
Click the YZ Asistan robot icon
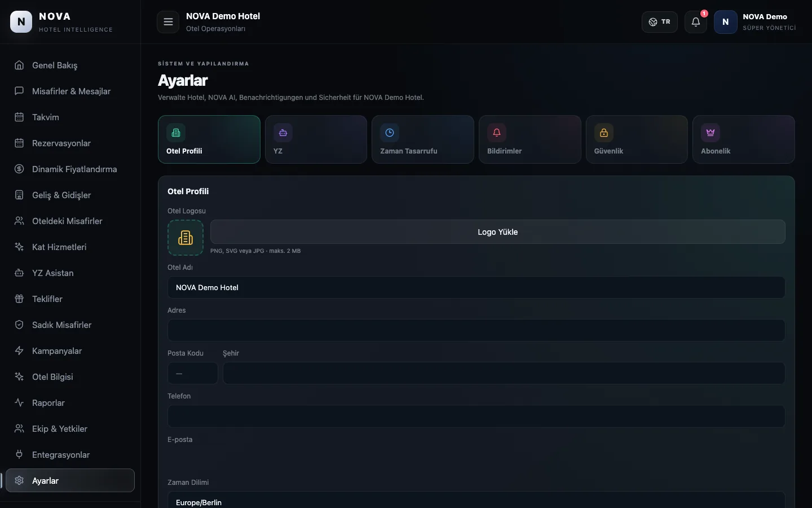[x=19, y=273]
